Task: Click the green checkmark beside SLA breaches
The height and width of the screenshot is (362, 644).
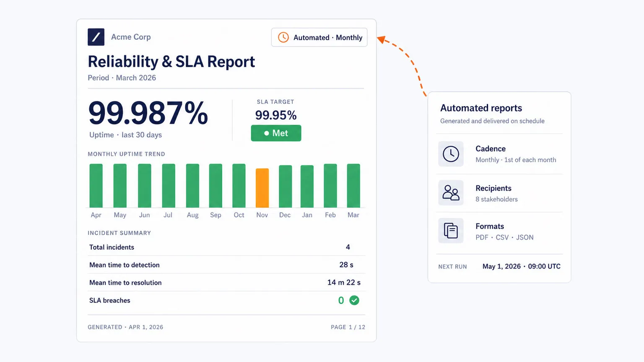Action: pos(354,300)
